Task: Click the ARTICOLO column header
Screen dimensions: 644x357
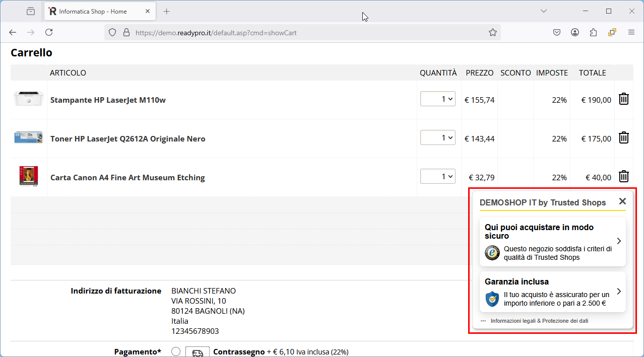Action: pyautogui.click(x=68, y=73)
